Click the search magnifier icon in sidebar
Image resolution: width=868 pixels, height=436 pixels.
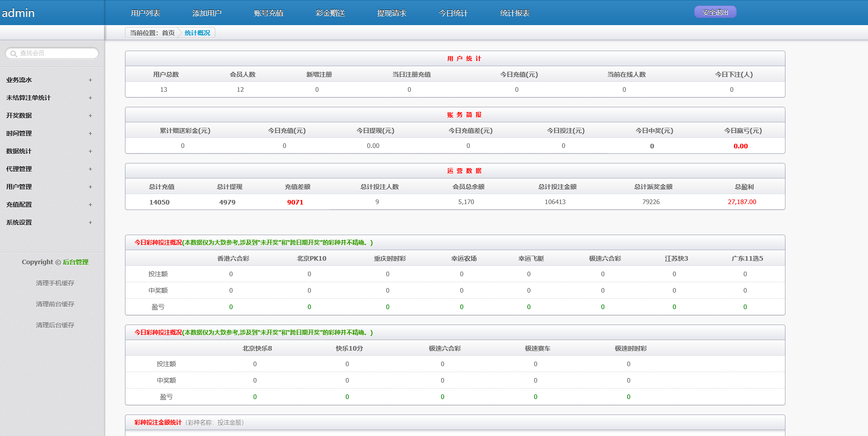[14, 53]
